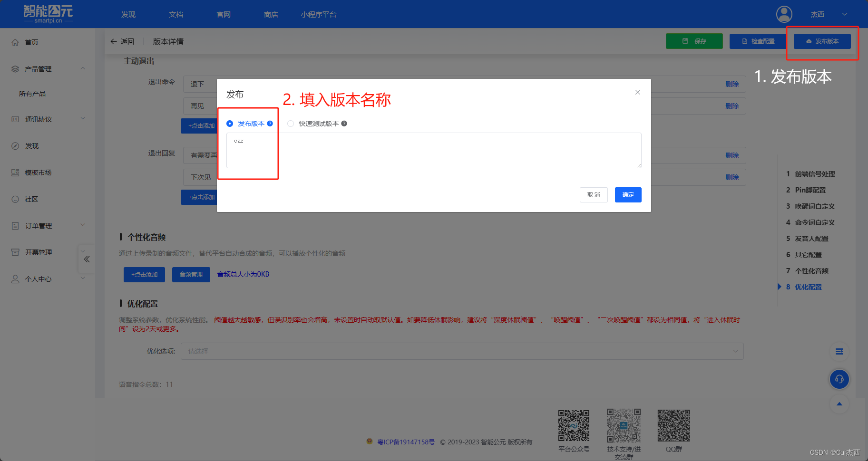The height and width of the screenshot is (461, 868).
Task: Click the 保存 save button
Action: 694,41
